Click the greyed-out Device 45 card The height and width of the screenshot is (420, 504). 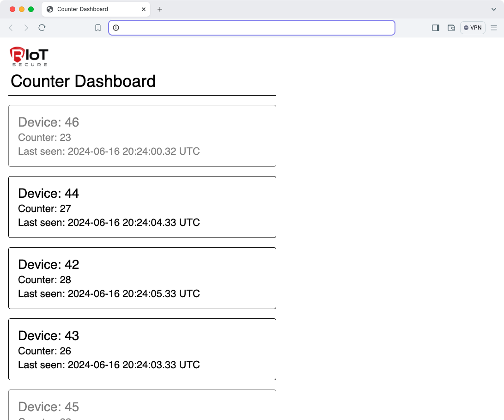[x=142, y=406]
